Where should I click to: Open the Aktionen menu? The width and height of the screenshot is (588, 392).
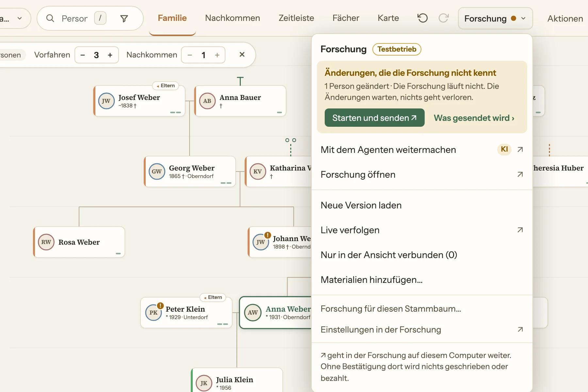pyautogui.click(x=565, y=19)
